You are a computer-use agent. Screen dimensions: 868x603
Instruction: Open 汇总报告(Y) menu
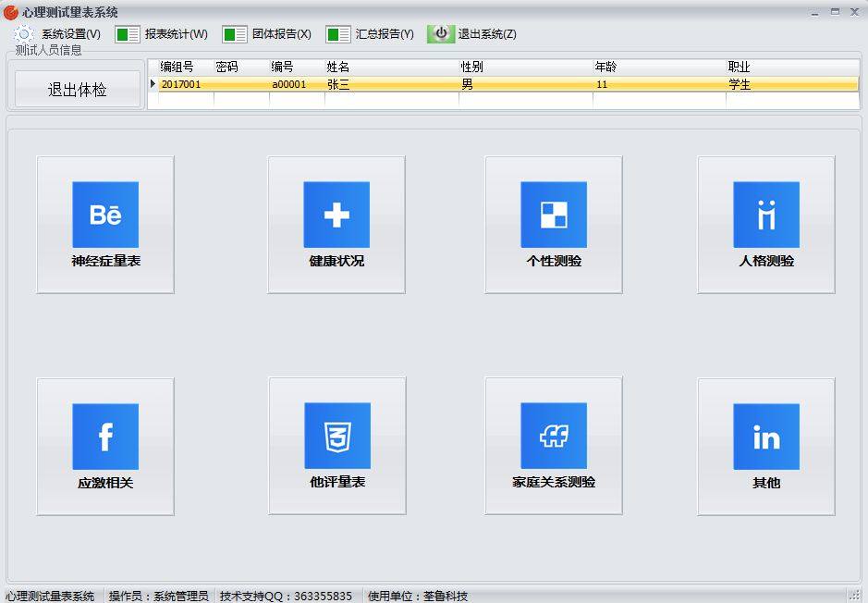click(x=385, y=34)
